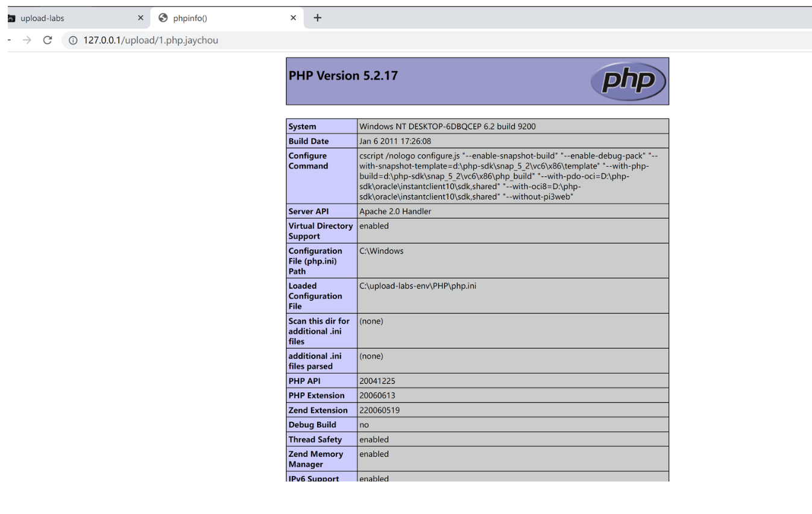Click the Thread Safety label
The height and width of the screenshot is (514, 812).
pyautogui.click(x=315, y=439)
